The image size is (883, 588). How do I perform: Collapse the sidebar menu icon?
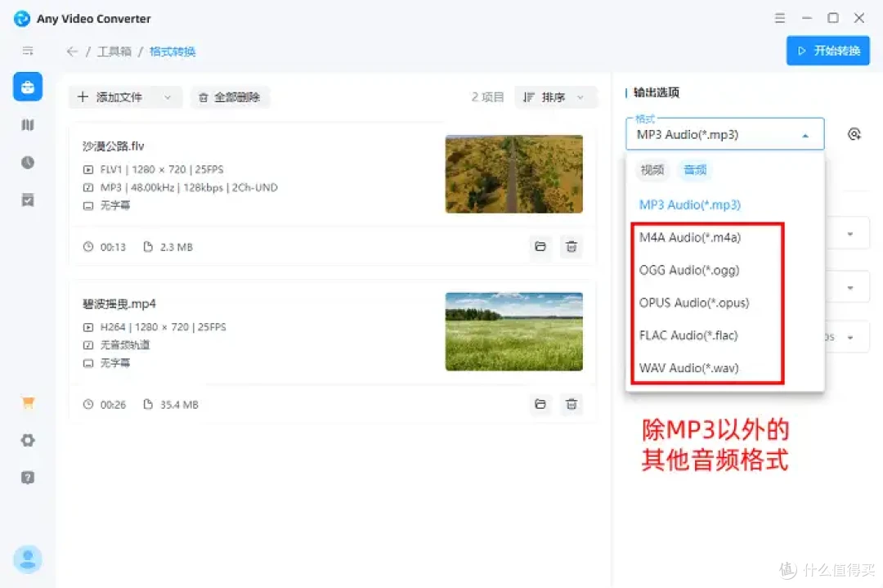tap(28, 51)
